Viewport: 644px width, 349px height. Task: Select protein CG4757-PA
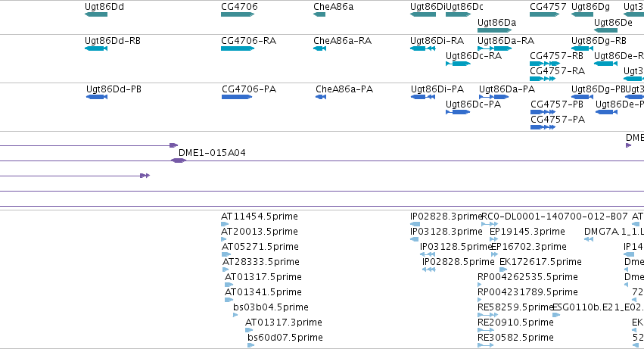(x=543, y=127)
